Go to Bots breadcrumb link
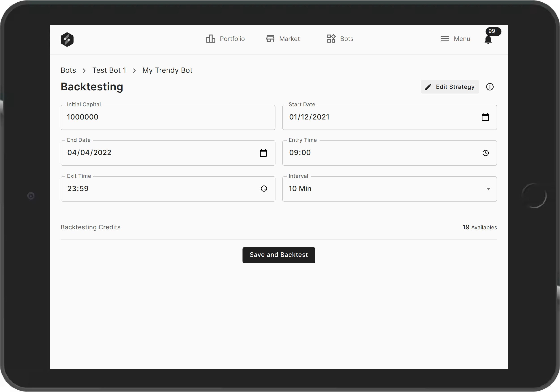This screenshot has height=392, width=560. coord(68,70)
